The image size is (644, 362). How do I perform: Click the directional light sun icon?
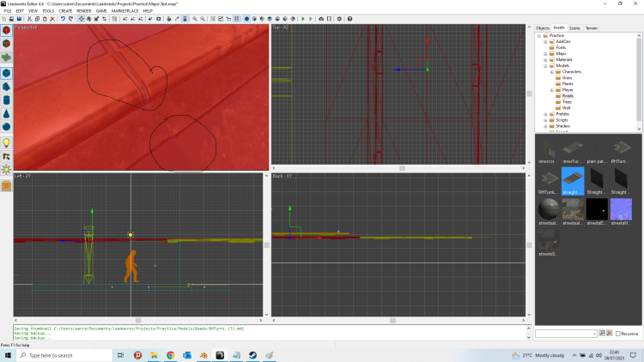tap(6, 170)
